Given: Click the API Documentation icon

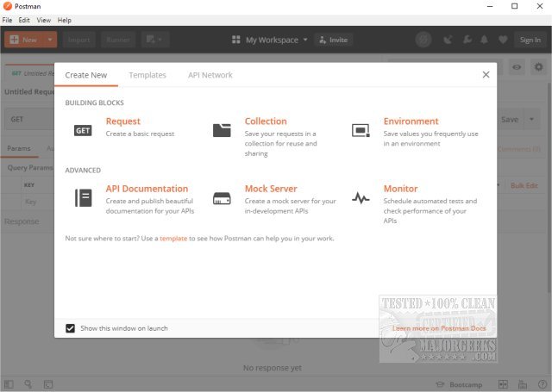Looking at the screenshot, I should click(83, 197).
